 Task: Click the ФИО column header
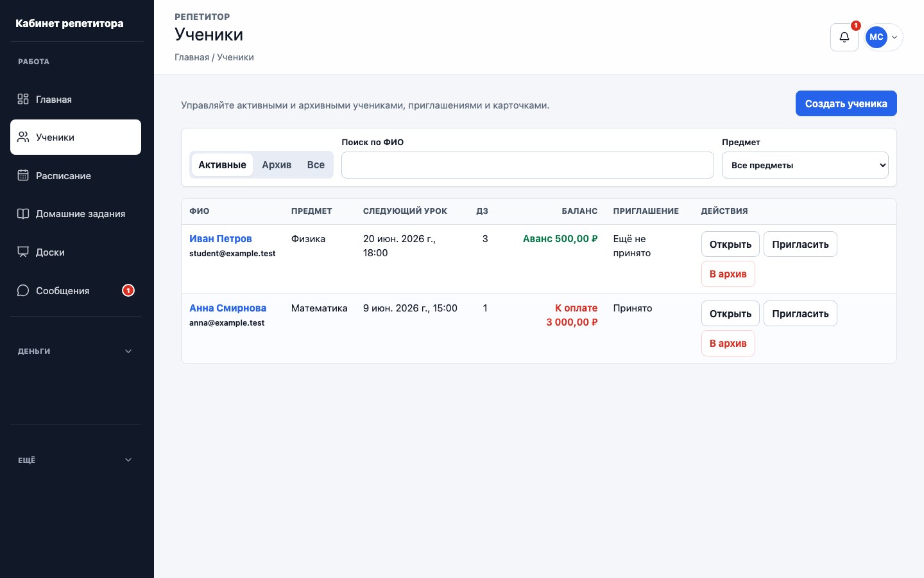point(200,211)
